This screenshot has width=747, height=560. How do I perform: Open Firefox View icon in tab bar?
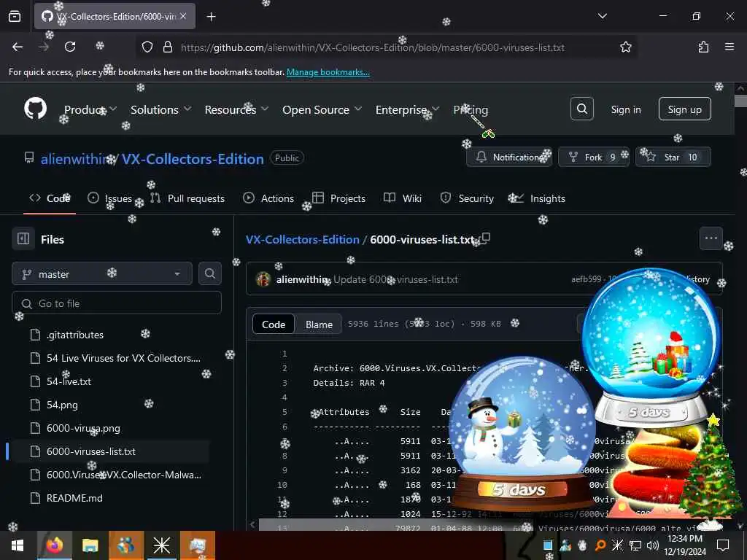pyautogui.click(x=15, y=17)
